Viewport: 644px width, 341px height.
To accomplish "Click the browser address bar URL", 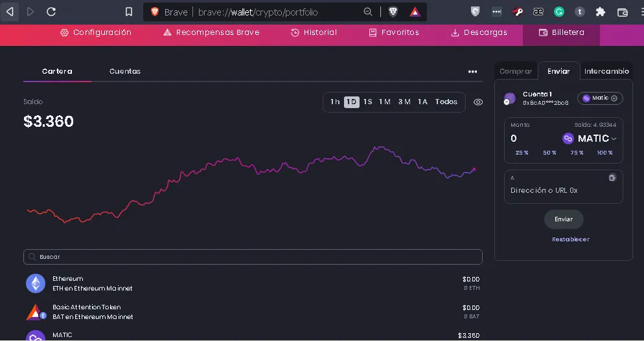I will coord(257,12).
